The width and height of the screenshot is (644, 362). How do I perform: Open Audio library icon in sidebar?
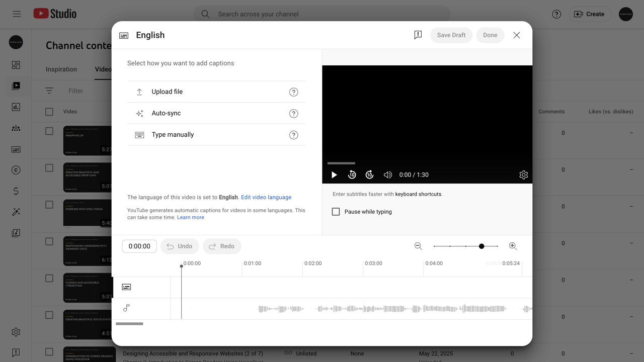(x=16, y=233)
